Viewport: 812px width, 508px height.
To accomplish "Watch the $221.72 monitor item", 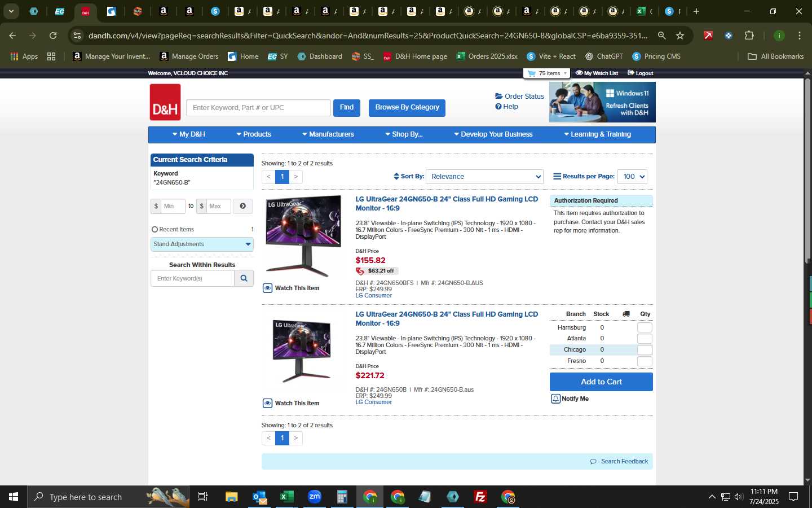I will [291, 404].
